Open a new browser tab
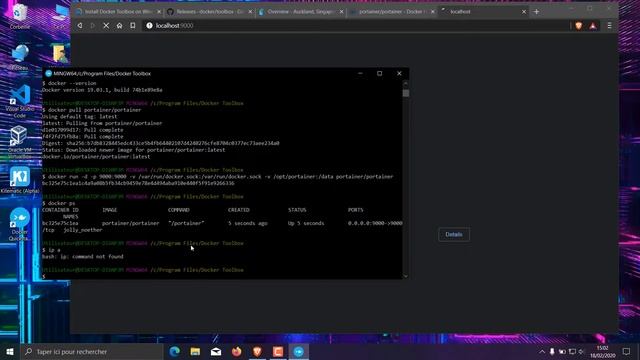This screenshot has height=360, width=640. [x=536, y=12]
